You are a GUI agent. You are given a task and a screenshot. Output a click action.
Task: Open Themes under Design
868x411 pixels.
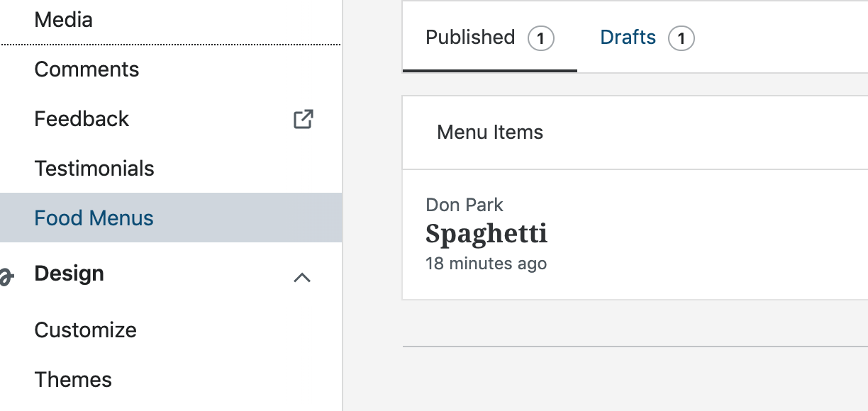pos(73,380)
